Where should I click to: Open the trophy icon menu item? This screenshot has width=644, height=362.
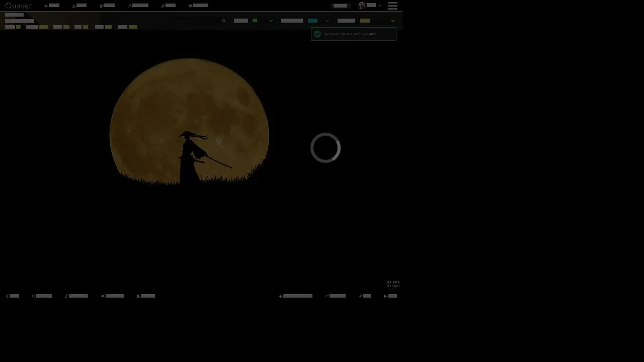coord(107,6)
